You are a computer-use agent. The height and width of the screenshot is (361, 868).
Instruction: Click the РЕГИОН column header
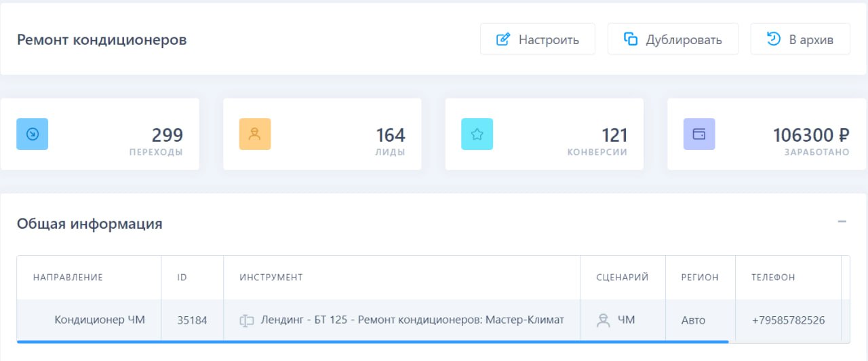tap(700, 278)
